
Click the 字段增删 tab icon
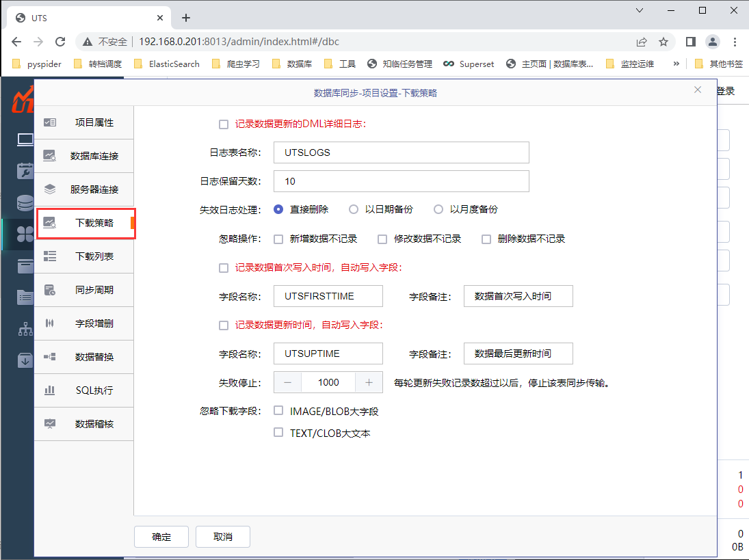tap(50, 323)
